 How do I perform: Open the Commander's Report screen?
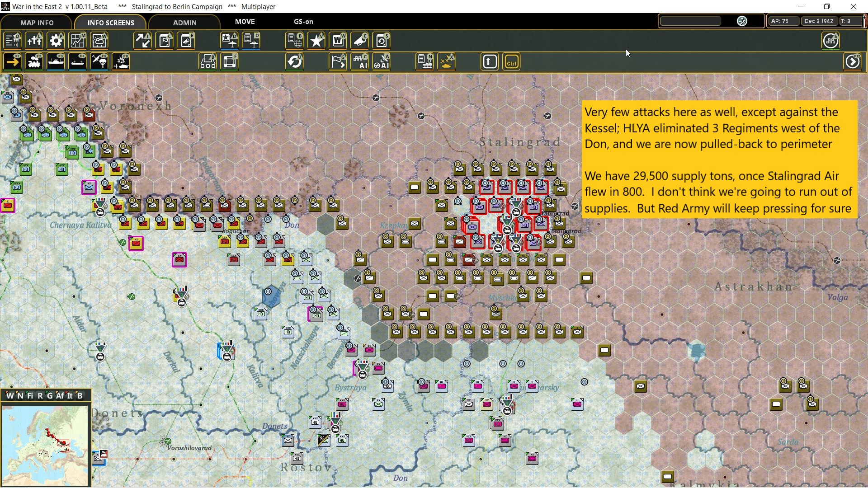(294, 41)
